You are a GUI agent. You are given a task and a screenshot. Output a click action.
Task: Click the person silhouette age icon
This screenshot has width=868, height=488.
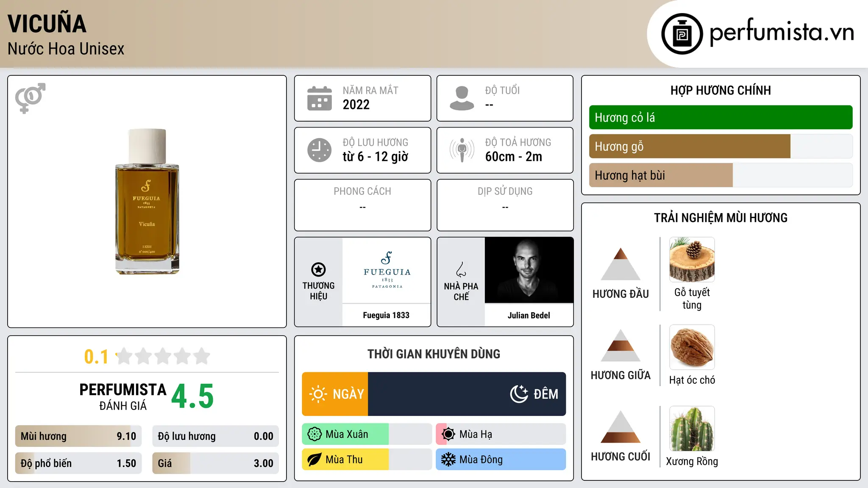462,98
